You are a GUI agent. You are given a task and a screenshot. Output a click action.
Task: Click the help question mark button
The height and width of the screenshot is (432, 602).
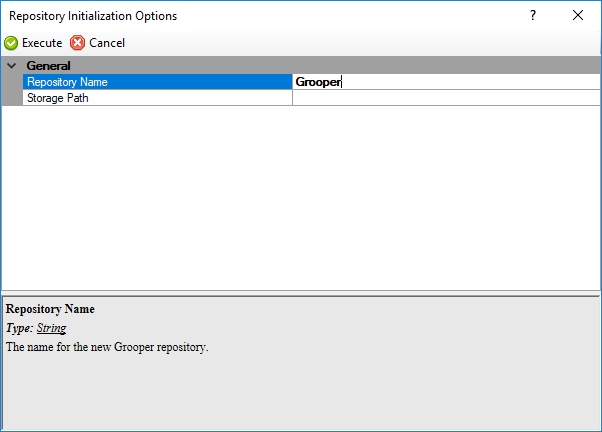coord(533,16)
